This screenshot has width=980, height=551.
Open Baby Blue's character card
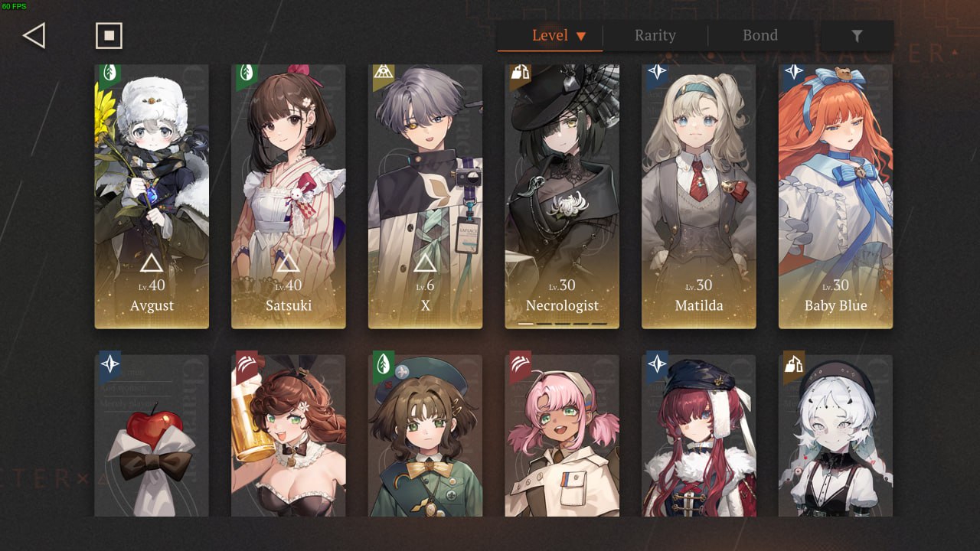pos(835,196)
